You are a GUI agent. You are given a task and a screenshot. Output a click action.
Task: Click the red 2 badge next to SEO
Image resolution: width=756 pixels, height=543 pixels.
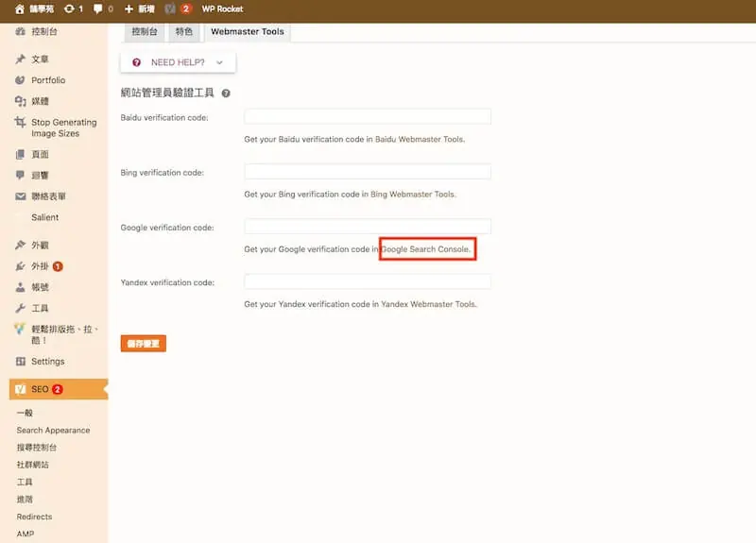pos(58,389)
